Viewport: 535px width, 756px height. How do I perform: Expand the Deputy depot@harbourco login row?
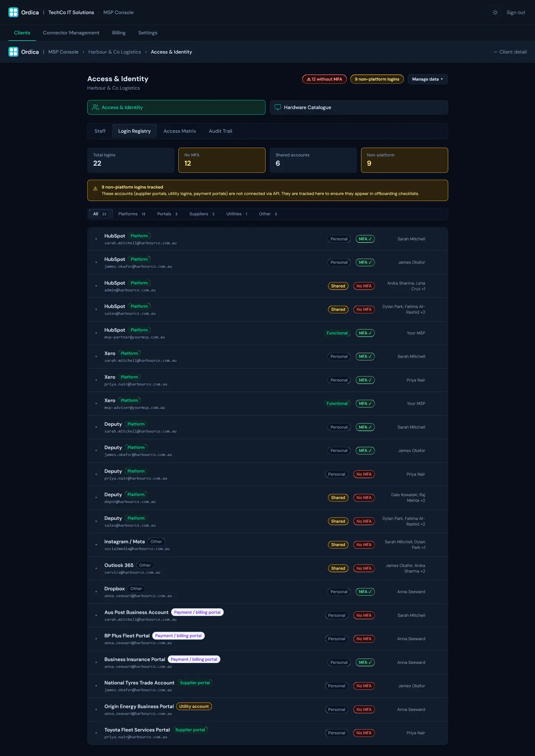pos(96,498)
